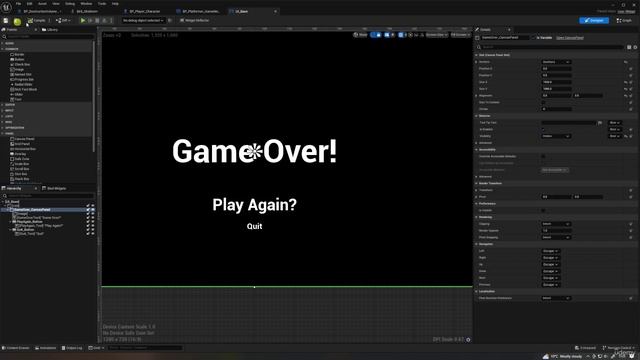Screen dimensions: 640x360
Task: Toggle visibility eye for Quit_Button row
Action: 93,230
